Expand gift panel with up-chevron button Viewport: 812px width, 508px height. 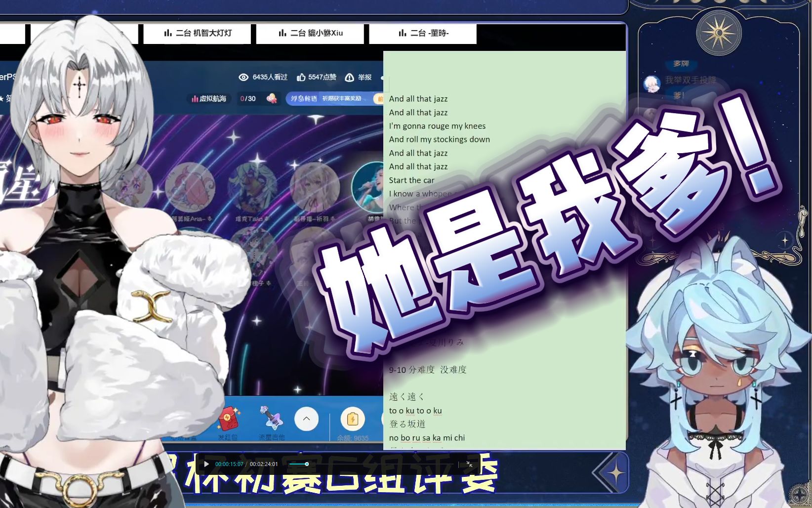pyautogui.click(x=306, y=419)
